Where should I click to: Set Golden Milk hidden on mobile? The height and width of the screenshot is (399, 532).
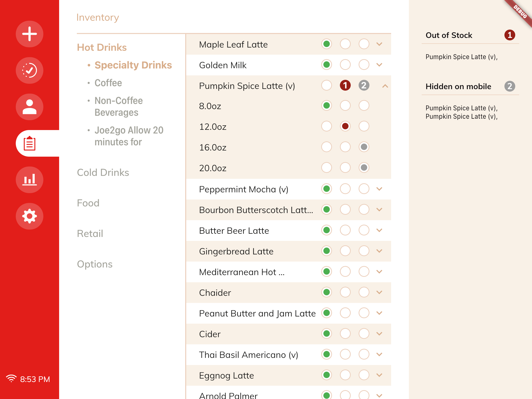[x=364, y=65]
